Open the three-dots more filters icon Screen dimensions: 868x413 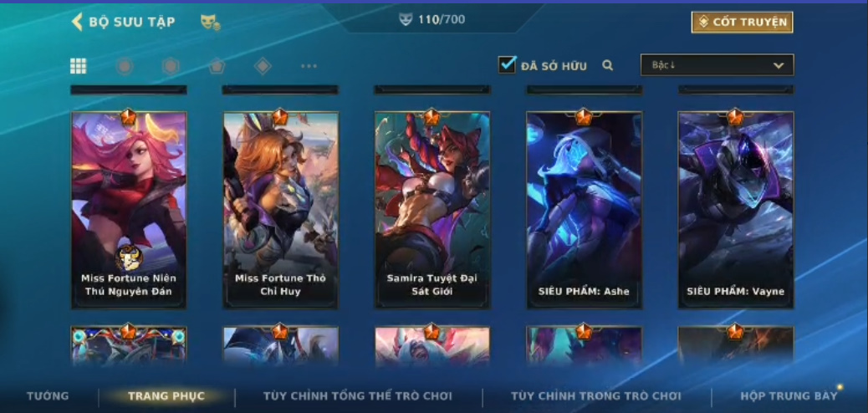[309, 66]
